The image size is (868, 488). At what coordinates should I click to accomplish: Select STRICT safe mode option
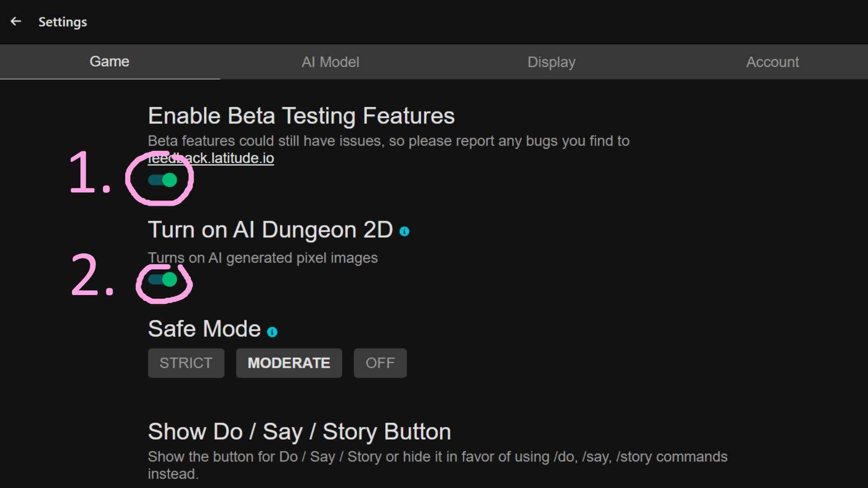pyautogui.click(x=185, y=363)
